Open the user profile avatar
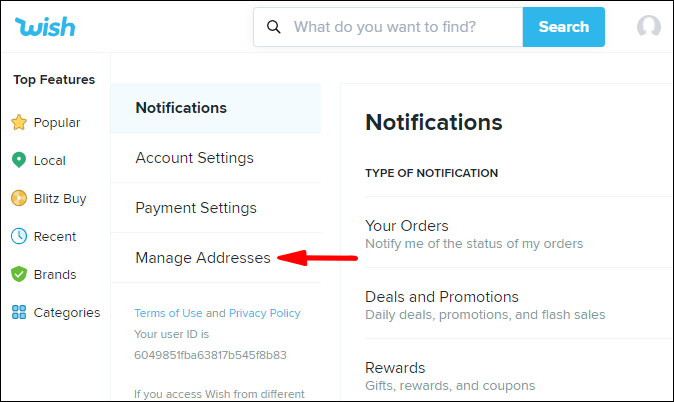 (649, 27)
